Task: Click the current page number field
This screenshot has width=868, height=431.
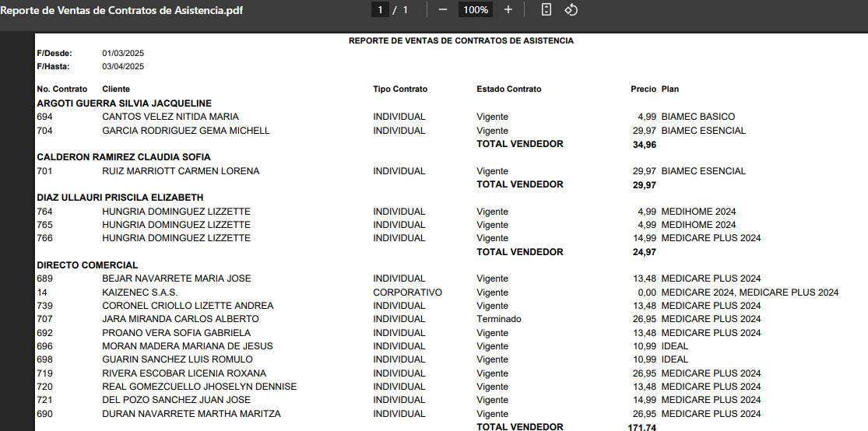Action: (381, 9)
